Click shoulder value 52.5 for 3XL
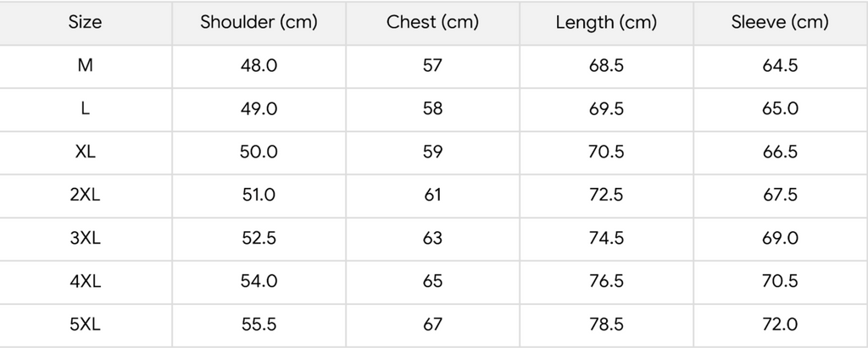 click(x=259, y=239)
